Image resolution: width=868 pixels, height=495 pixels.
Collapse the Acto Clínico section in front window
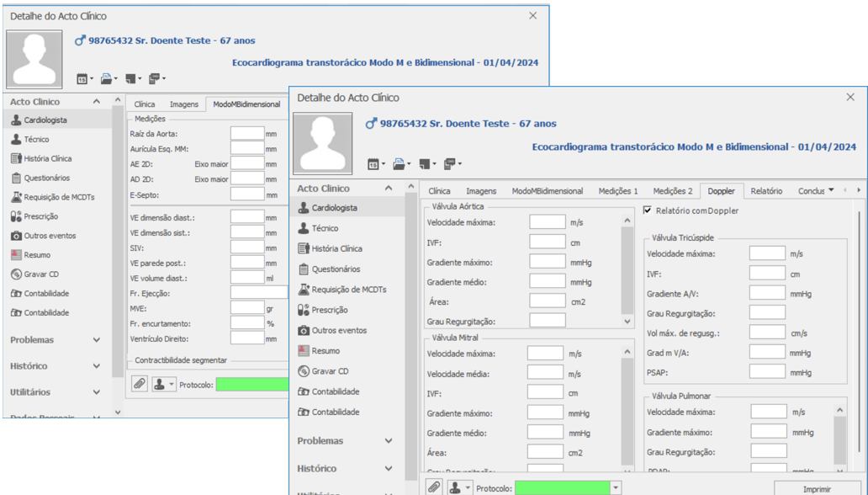[388, 189]
